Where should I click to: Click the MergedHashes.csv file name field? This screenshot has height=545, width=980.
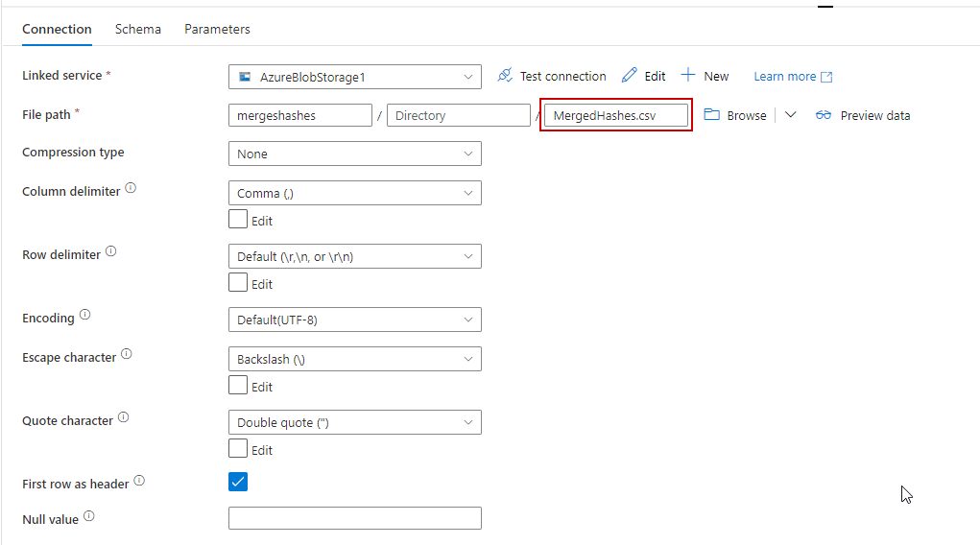(x=615, y=115)
